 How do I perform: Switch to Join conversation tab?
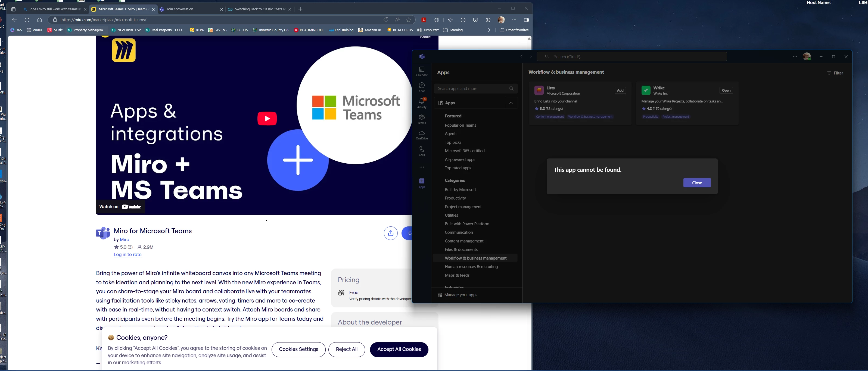click(190, 10)
